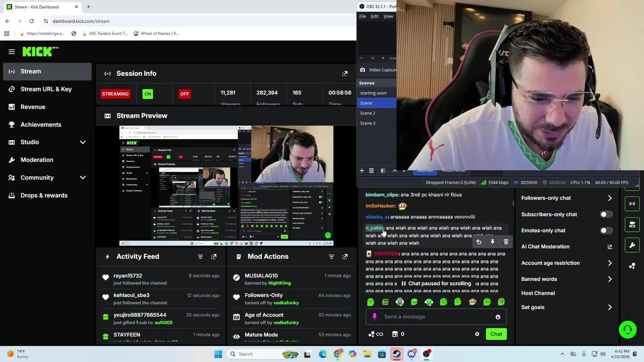
Task: Pin n_yakin's chat message
Action: [x=492, y=242]
